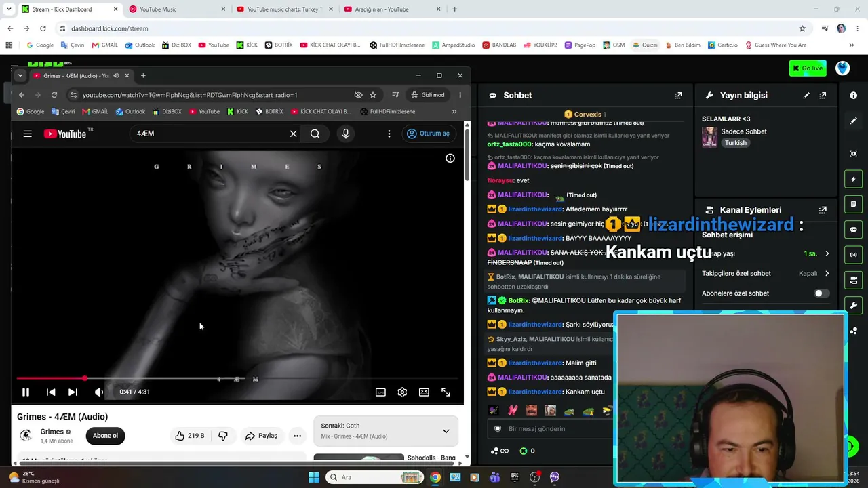The height and width of the screenshot is (488, 868).
Task: Clear the YouTube search box text
Action: [x=293, y=134]
